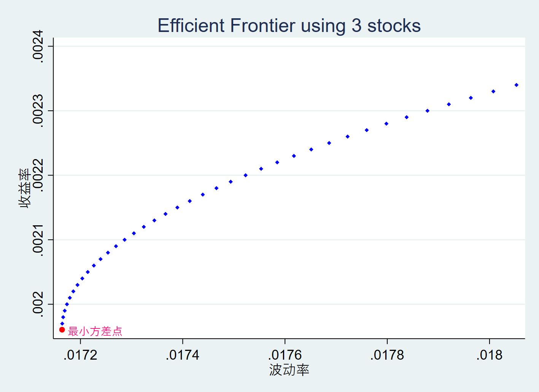Select the blue data point at return .0021

pyautogui.click(x=125, y=240)
